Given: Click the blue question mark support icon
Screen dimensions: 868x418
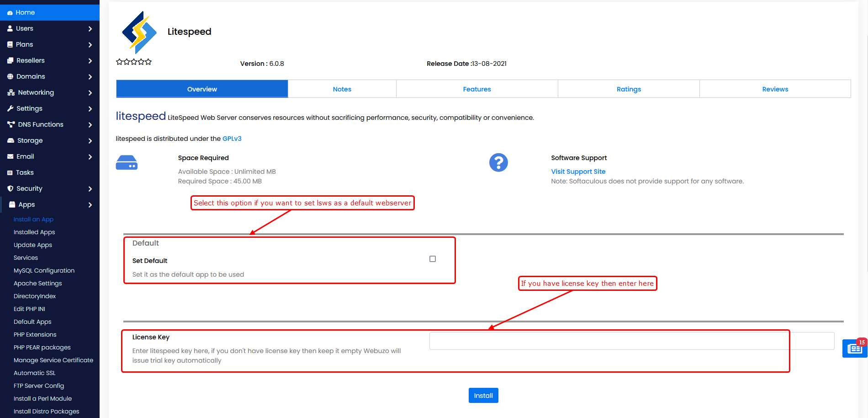Looking at the screenshot, I should (x=498, y=162).
